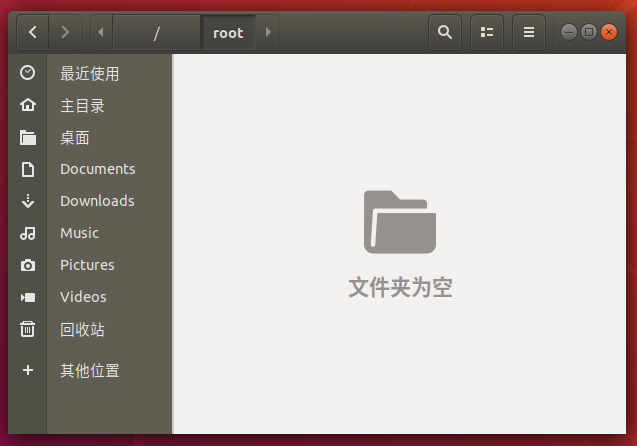Image resolution: width=637 pixels, height=446 pixels.
Task: Select the root path segment
Action: (228, 33)
